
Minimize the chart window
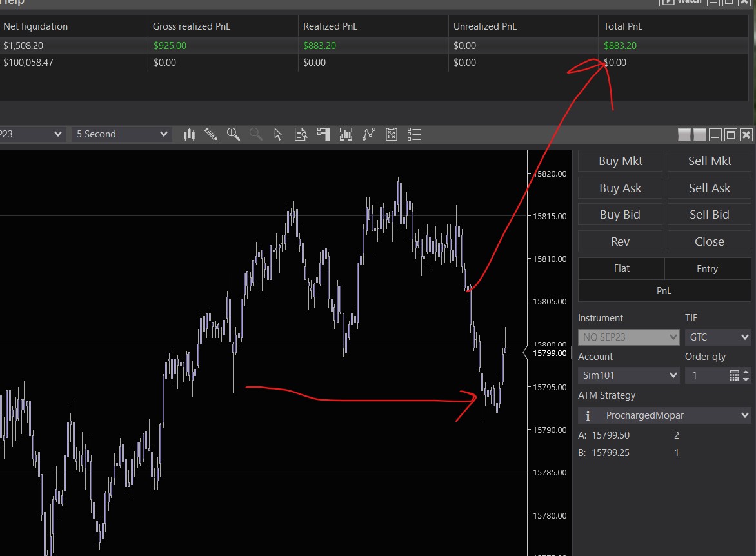coord(715,135)
